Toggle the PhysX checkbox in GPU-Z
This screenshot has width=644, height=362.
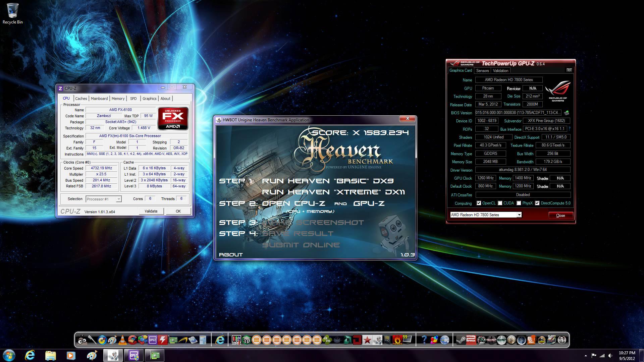[x=519, y=203]
